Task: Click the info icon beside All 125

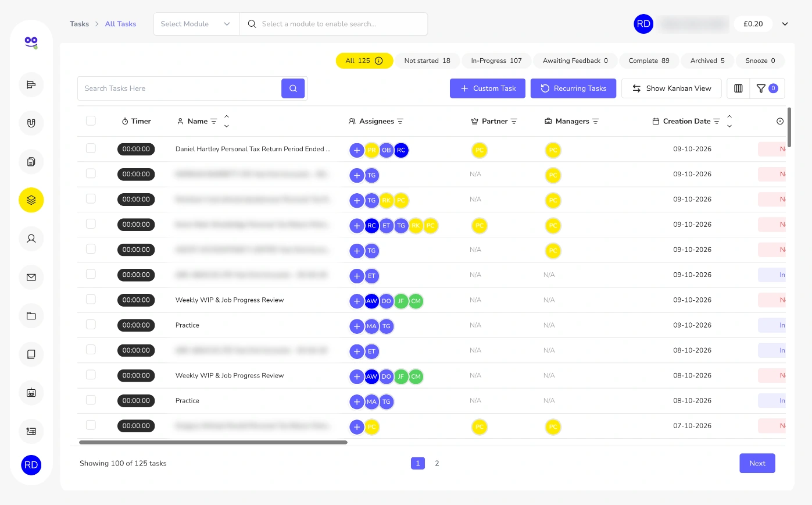Action: point(379,61)
